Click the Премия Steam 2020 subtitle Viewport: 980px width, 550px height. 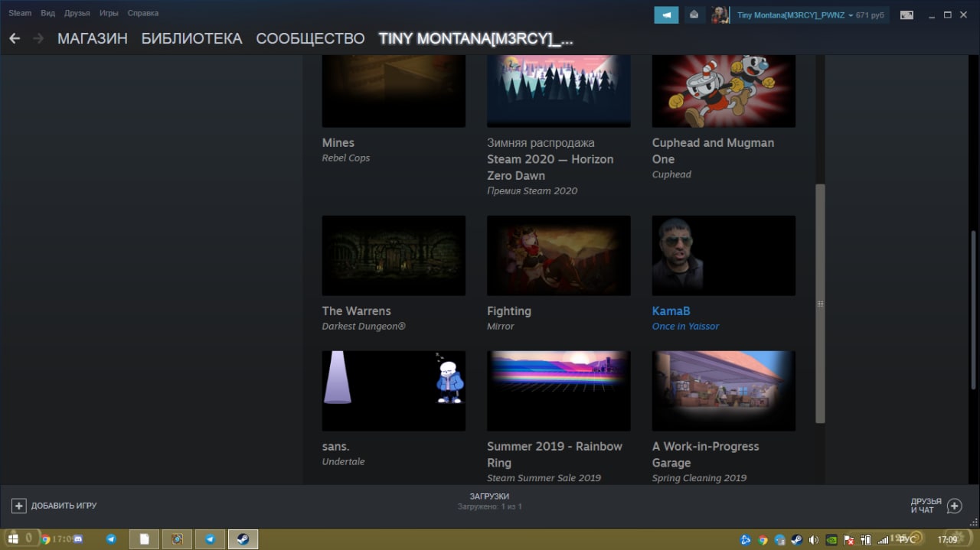[x=532, y=190]
